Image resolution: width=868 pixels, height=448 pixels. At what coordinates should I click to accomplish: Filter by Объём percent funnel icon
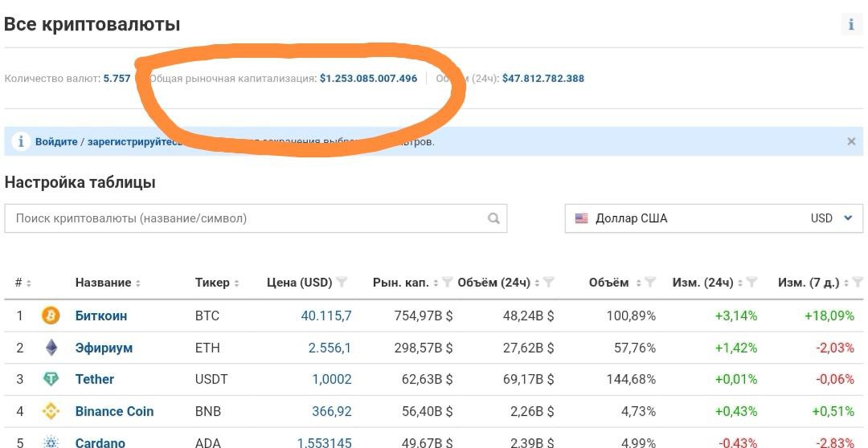(x=650, y=283)
